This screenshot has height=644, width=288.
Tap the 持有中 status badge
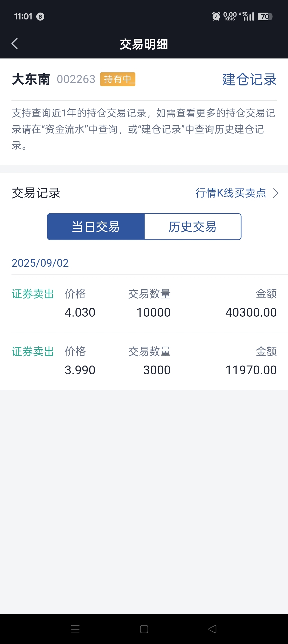[x=118, y=79]
